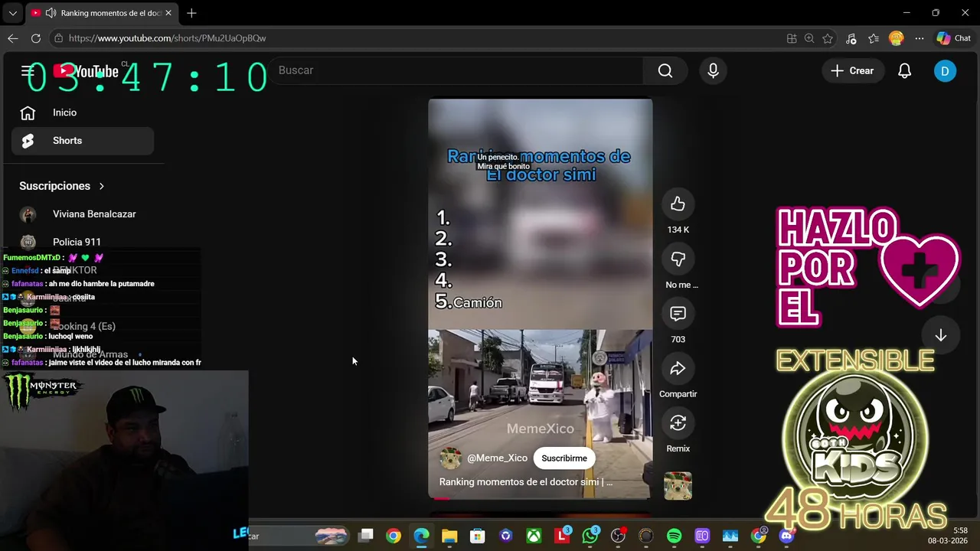This screenshot has height=551, width=980.
Task: Click the Meme_Xico channel avatar
Action: tap(450, 458)
